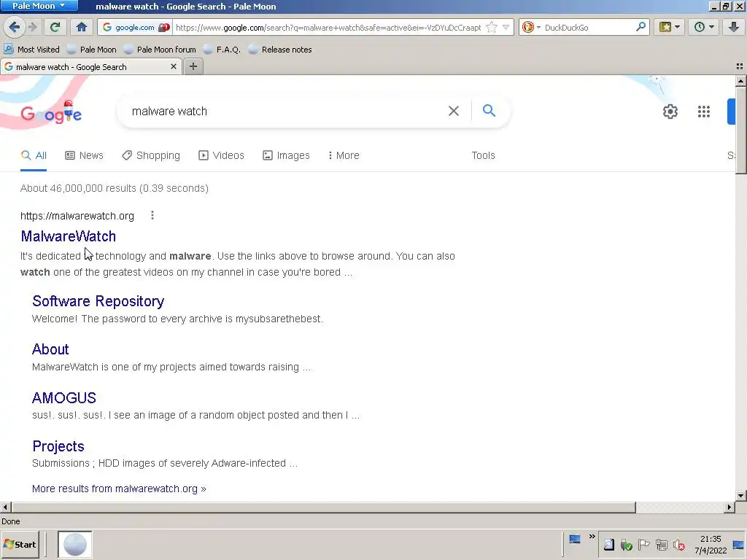
Task: Reload the current page
Action: coord(55,27)
